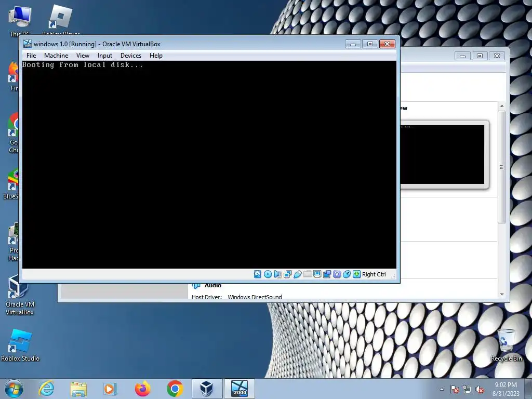Launch Internet Explorer from the taskbar
Viewport: 532px width, 399px height.
coord(46,389)
